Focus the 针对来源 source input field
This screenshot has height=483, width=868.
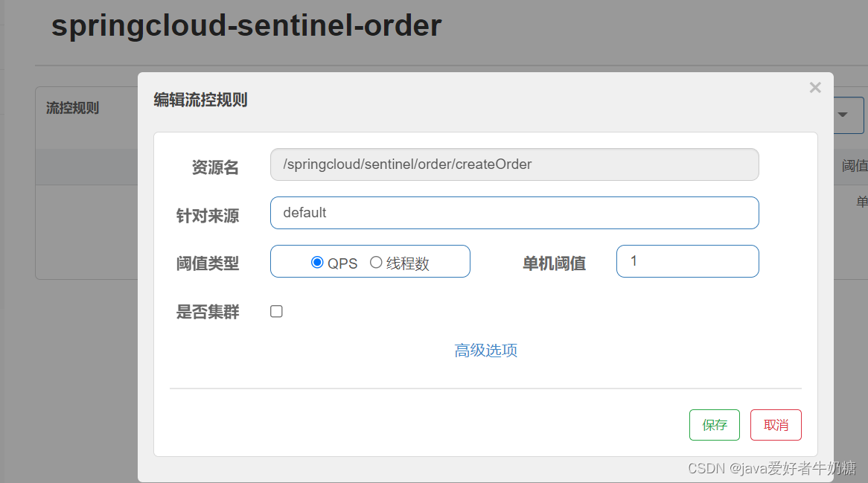click(514, 213)
